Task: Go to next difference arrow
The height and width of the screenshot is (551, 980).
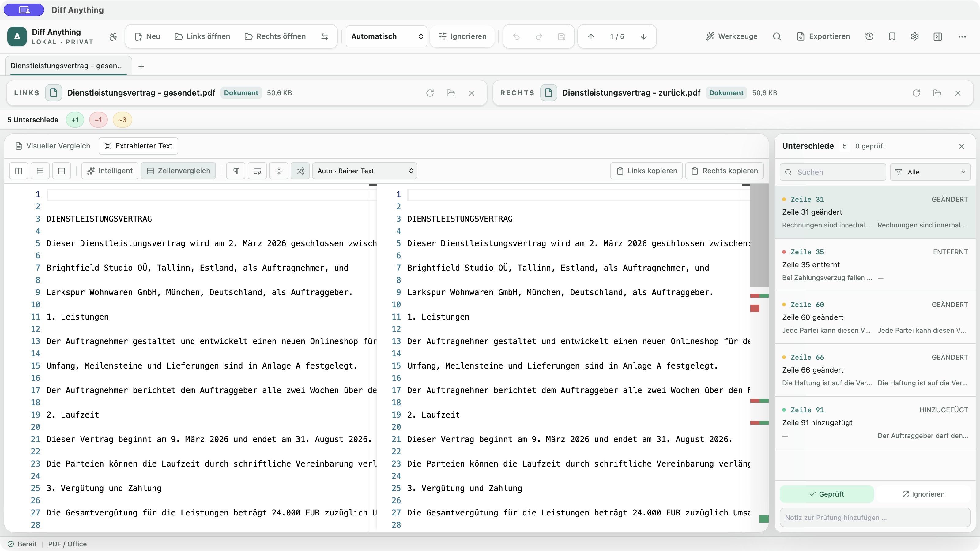Action: pyautogui.click(x=644, y=36)
